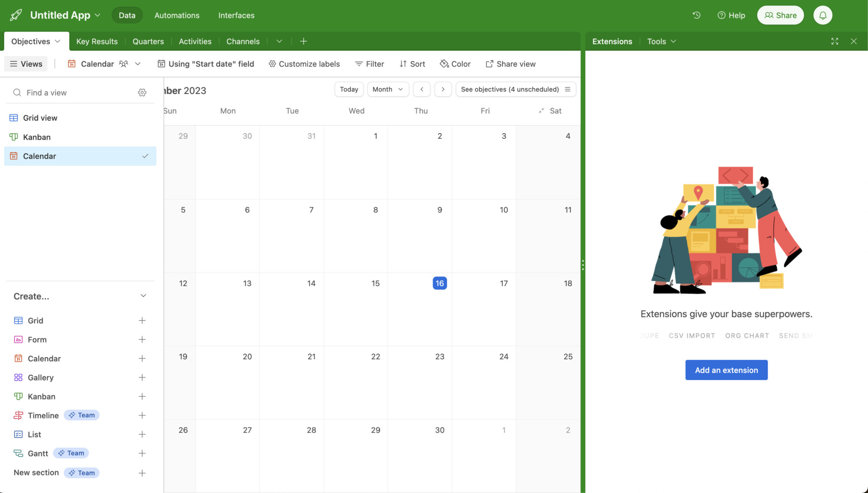Image resolution: width=868 pixels, height=493 pixels.
Task: Select the Kanban view in sidebar
Action: click(x=37, y=137)
